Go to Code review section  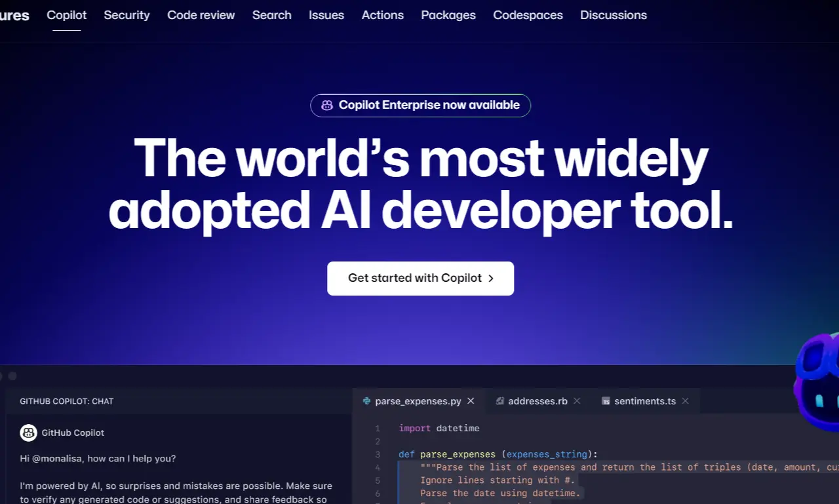click(201, 15)
